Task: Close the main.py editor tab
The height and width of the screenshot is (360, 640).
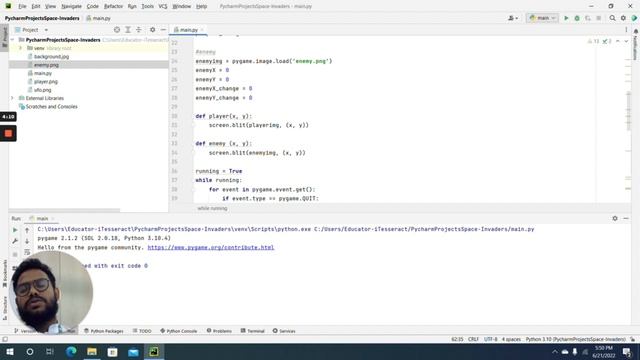Action: tap(202, 30)
